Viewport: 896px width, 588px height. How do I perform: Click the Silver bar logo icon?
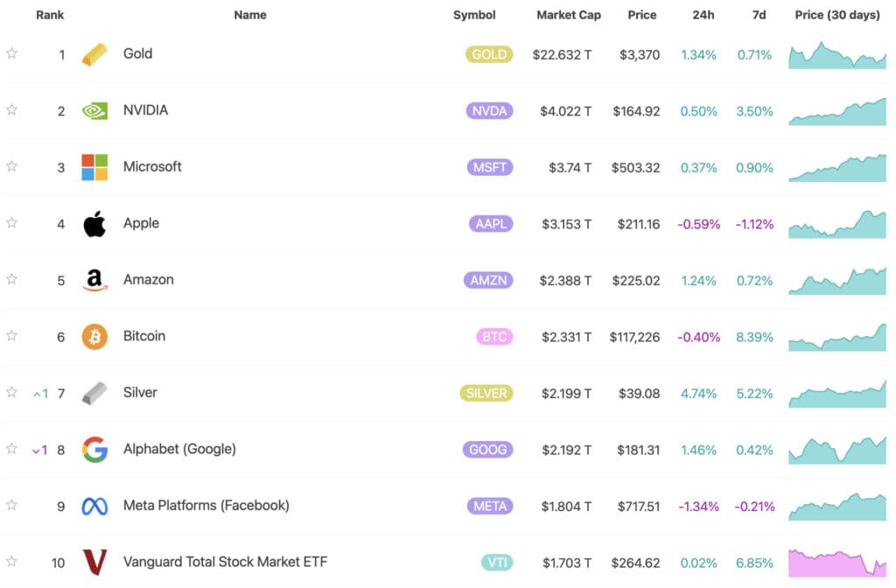(x=94, y=393)
